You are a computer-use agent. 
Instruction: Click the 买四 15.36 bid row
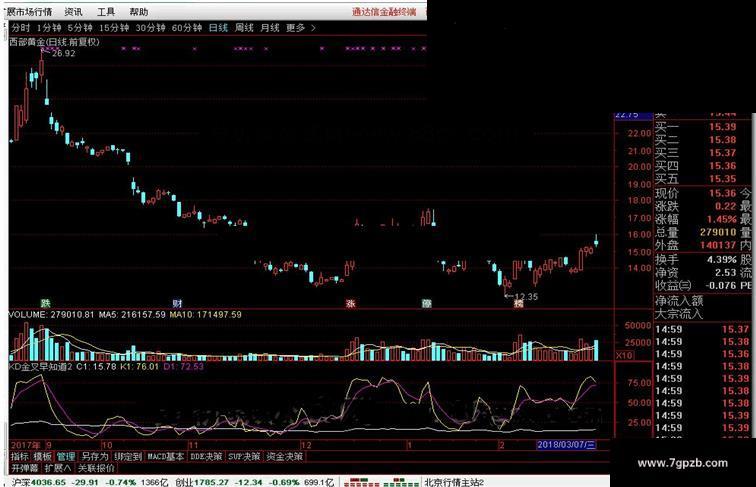(x=695, y=166)
